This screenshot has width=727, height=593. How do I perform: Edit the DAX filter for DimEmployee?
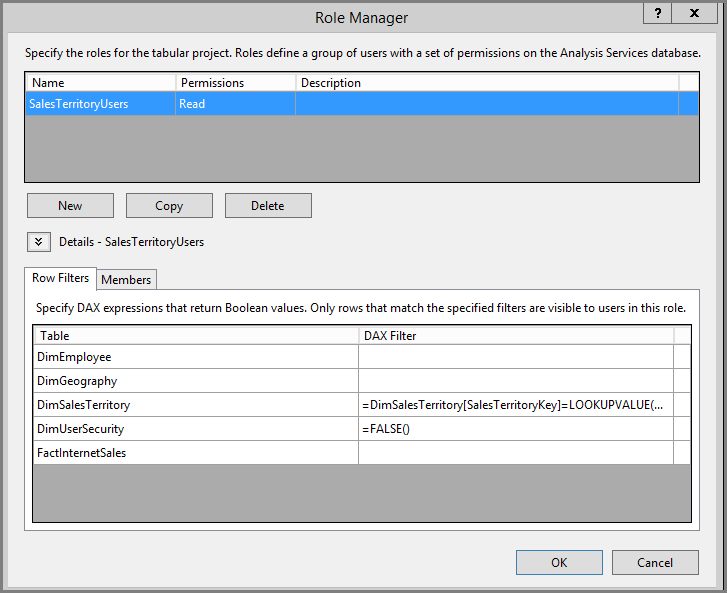516,357
